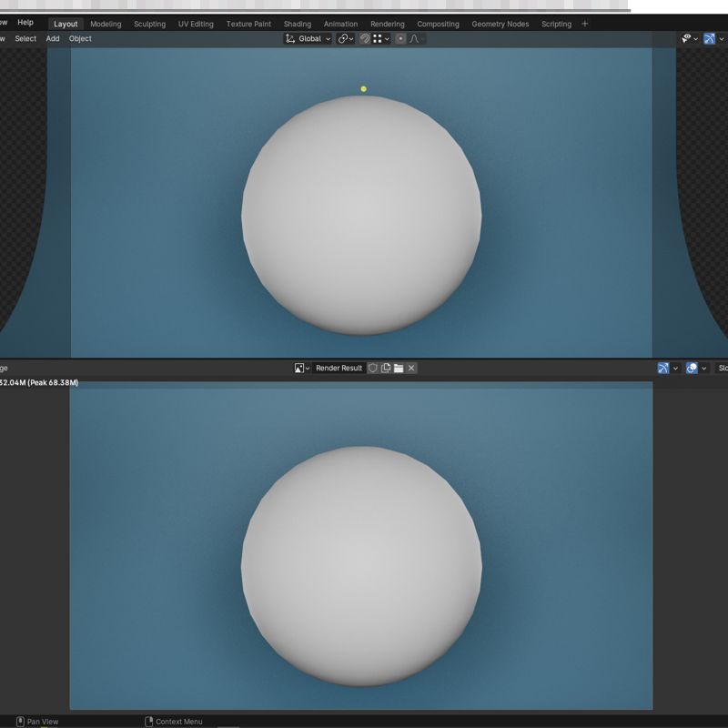Unlink Render Result with X icon

point(411,369)
